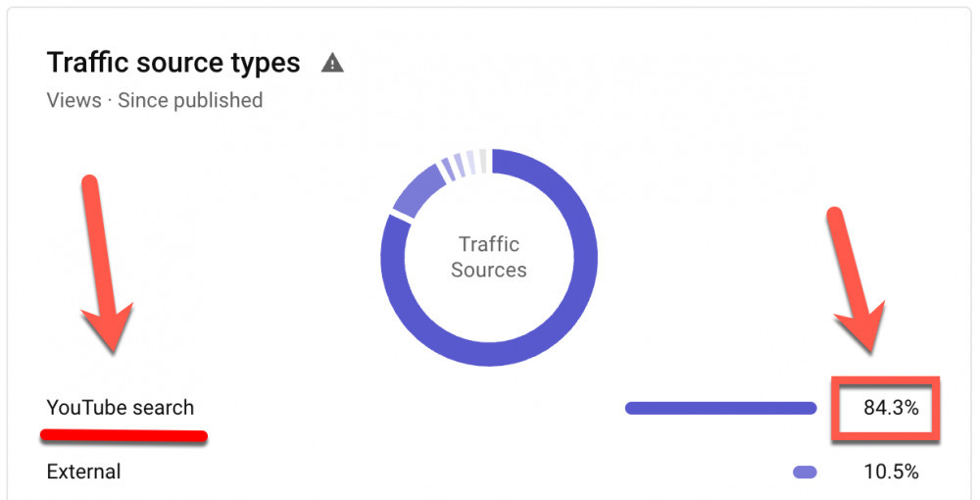Screen dimensions: 980x500
Task: Click the 84.3% percentage value
Action: [x=891, y=408]
